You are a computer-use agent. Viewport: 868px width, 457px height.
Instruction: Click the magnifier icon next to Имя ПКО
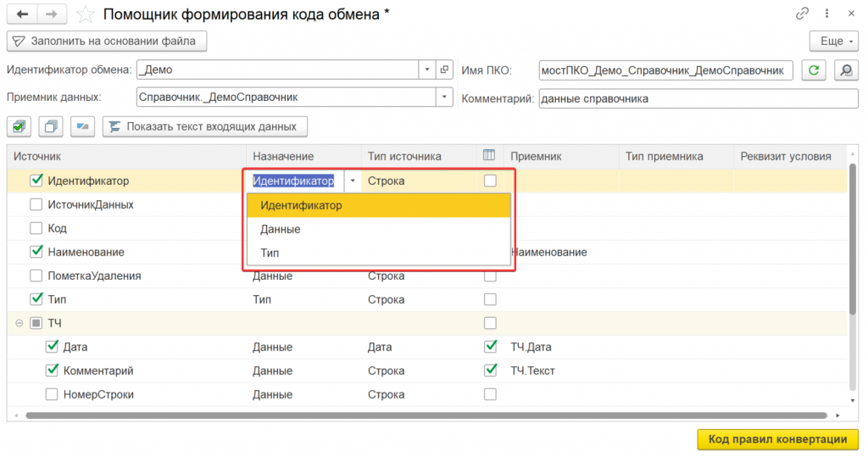844,70
